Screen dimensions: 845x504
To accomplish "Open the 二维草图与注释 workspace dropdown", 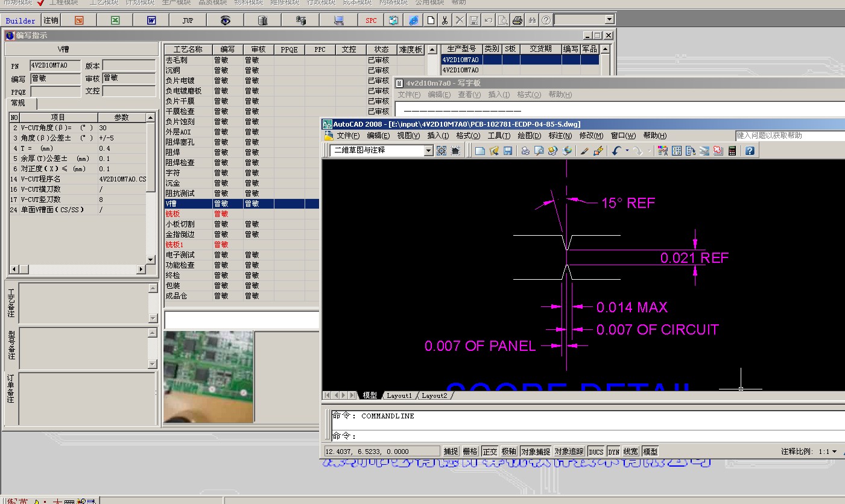I will [x=429, y=151].
